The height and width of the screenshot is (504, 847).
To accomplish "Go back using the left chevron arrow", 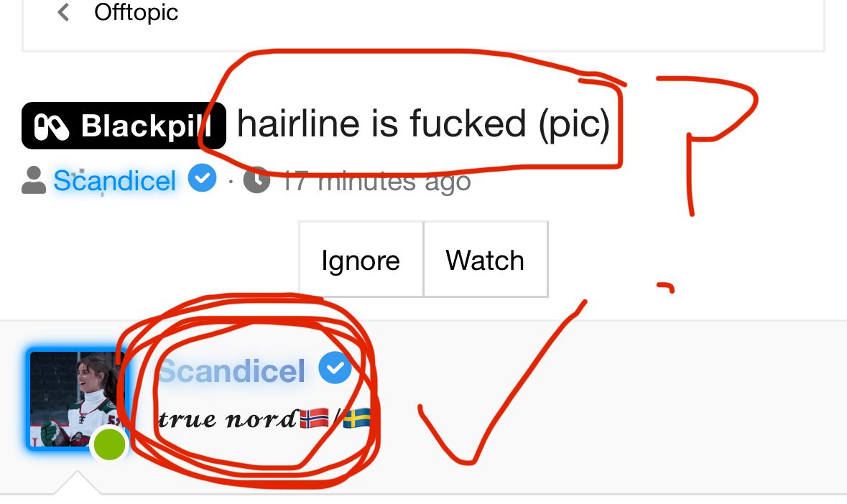I will pos(63,12).
